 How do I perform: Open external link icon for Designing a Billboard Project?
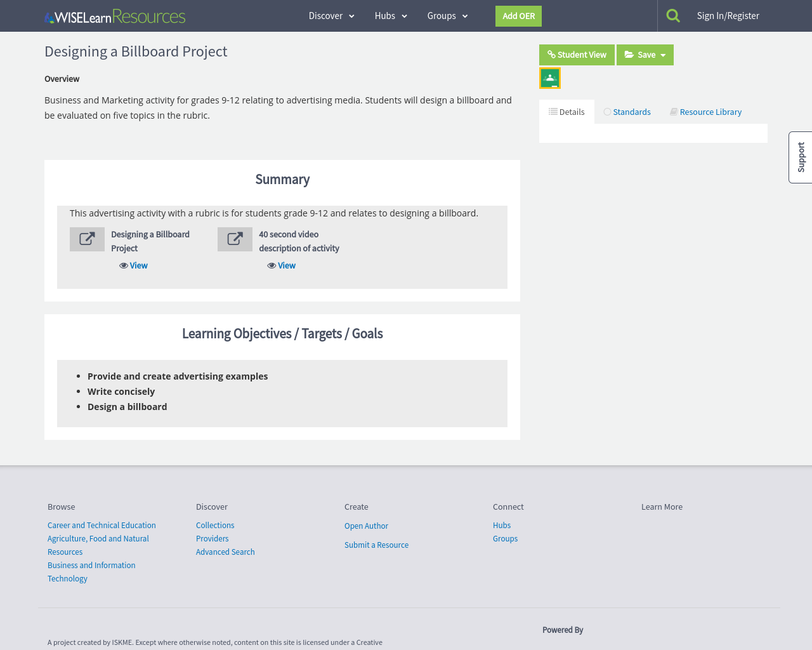87,239
